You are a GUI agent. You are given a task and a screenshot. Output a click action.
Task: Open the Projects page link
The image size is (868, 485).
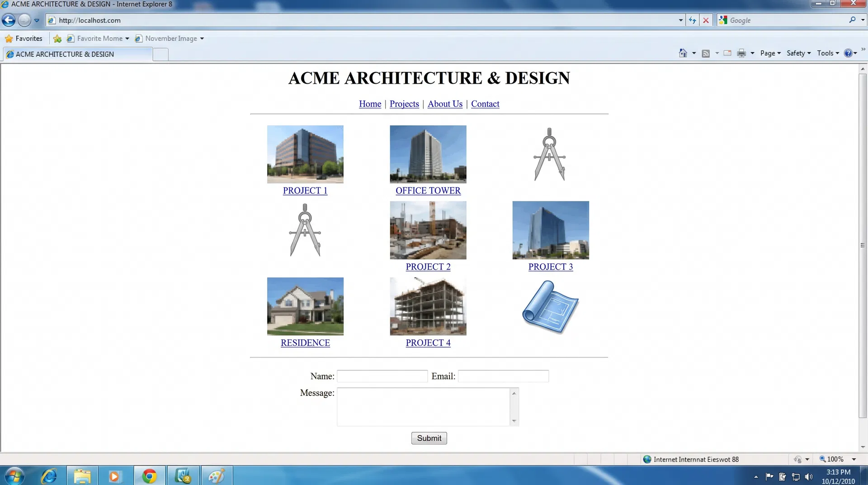404,104
